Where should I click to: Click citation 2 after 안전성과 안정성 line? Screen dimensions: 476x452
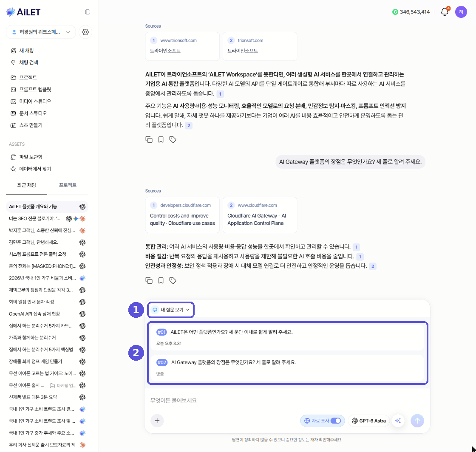click(x=372, y=266)
